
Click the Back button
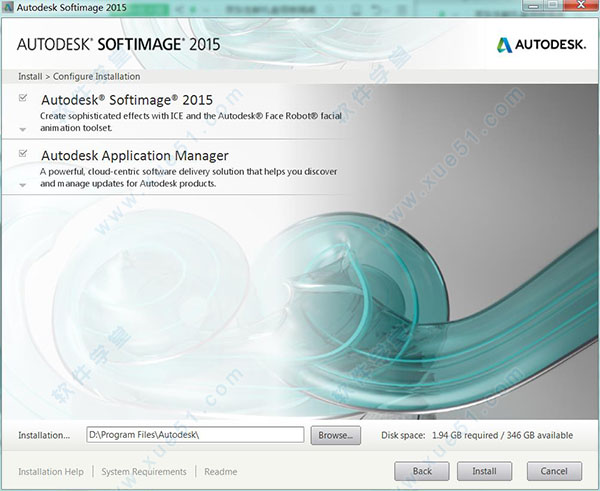[x=422, y=471]
